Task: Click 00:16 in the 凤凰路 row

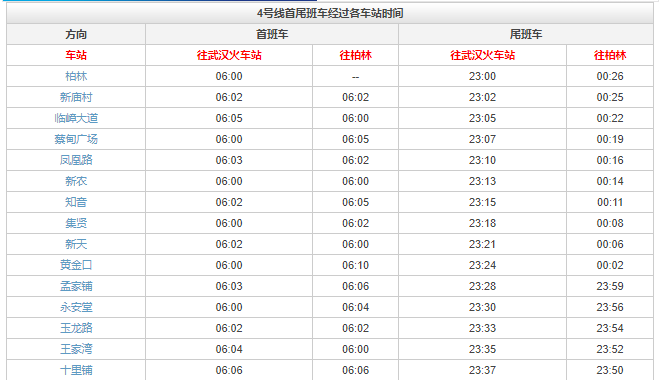Action: coord(610,160)
